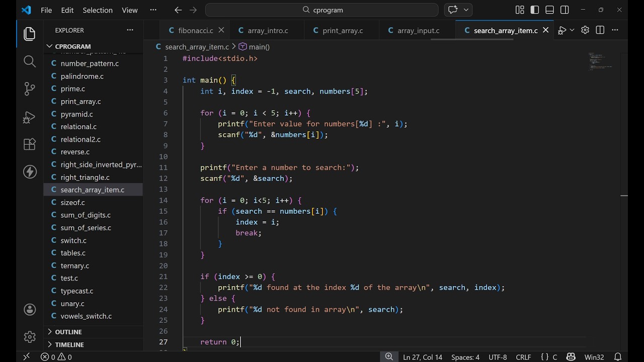The height and width of the screenshot is (362, 644).
Task: Open the View menu
Action: (130, 10)
